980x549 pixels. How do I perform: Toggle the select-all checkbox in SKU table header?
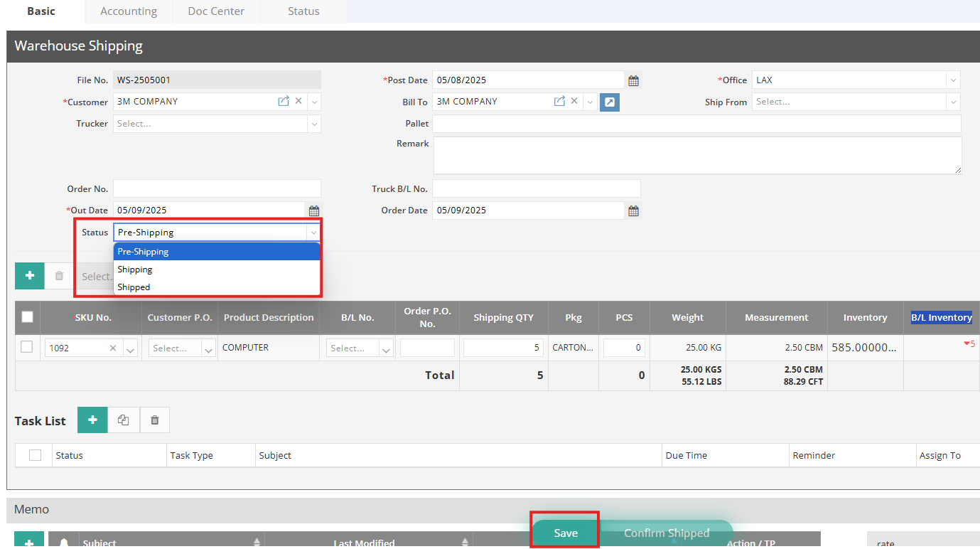pyautogui.click(x=27, y=317)
